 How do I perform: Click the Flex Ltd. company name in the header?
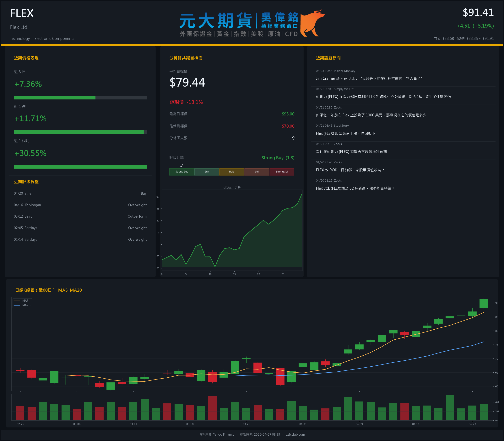click(x=19, y=27)
